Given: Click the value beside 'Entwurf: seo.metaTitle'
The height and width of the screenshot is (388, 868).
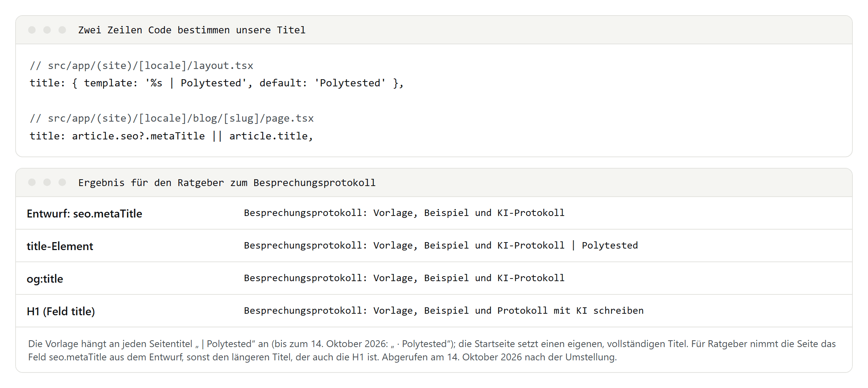Looking at the screenshot, I should point(404,213).
